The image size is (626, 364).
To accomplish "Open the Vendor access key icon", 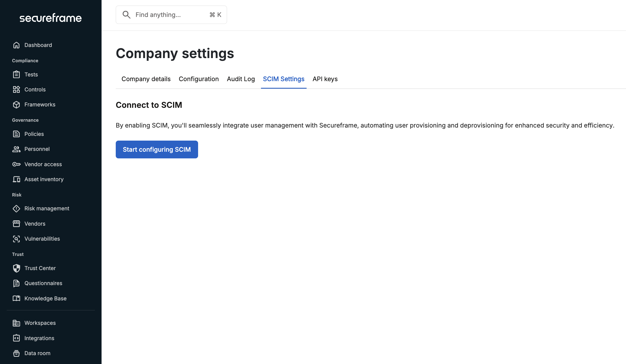I will pos(16,164).
